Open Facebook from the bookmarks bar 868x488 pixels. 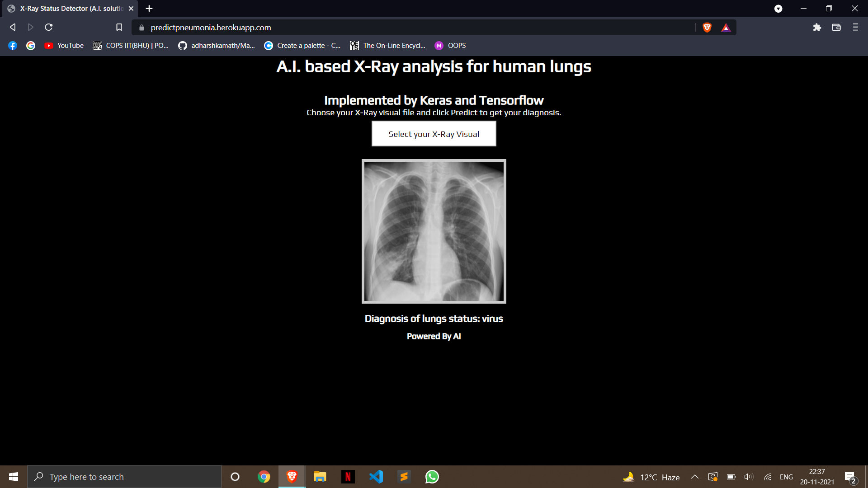[x=12, y=45]
